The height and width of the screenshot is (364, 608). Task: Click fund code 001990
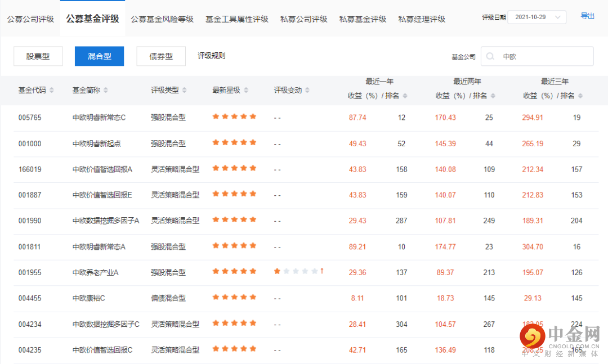30,221
